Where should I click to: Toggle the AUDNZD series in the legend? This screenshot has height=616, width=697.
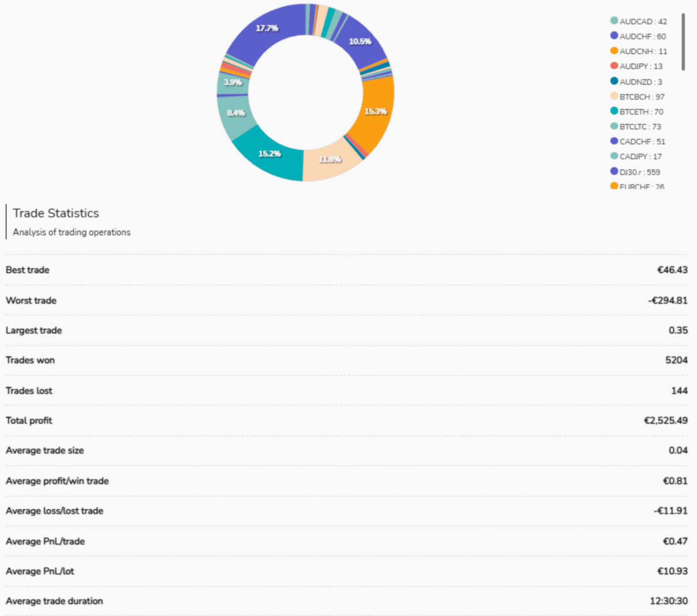click(640, 81)
